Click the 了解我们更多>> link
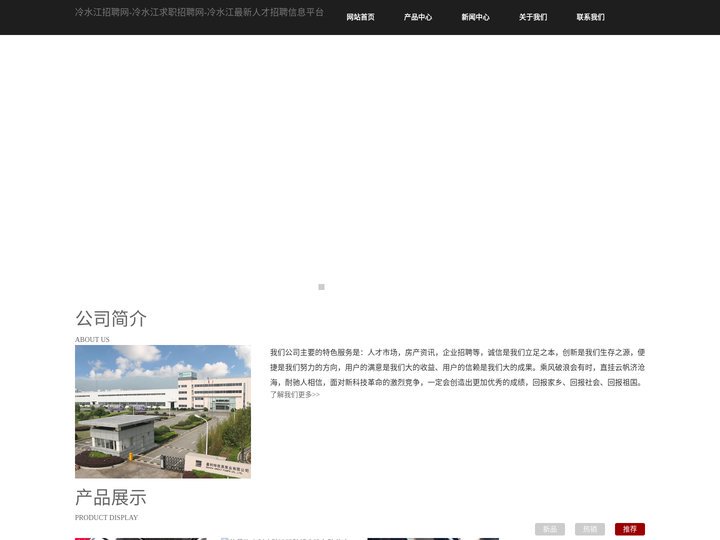 point(295,394)
